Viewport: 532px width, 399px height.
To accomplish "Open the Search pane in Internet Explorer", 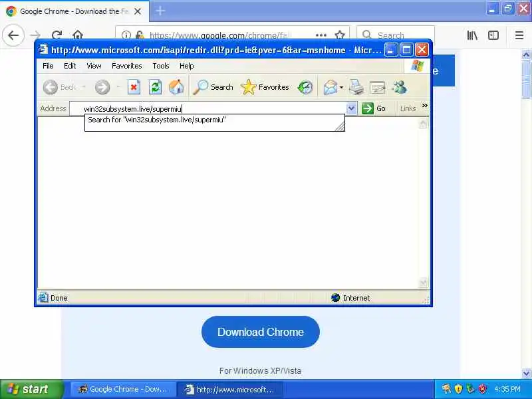I will click(213, 87).
